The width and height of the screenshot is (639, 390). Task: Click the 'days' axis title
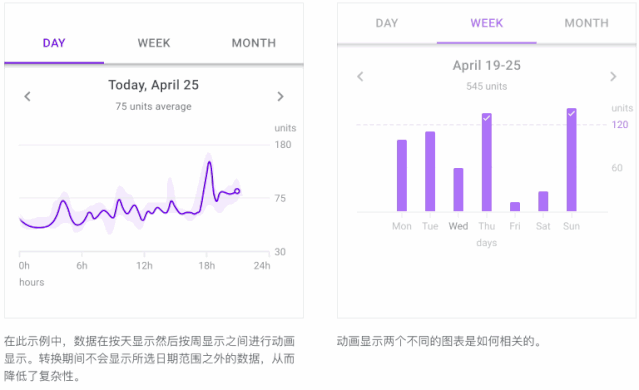[x=487, y=243]
